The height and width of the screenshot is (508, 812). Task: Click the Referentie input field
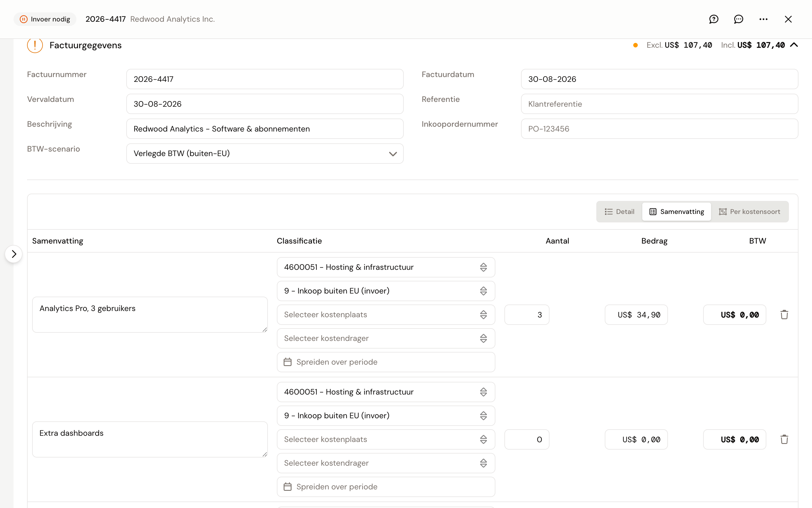tap(659, 104)
